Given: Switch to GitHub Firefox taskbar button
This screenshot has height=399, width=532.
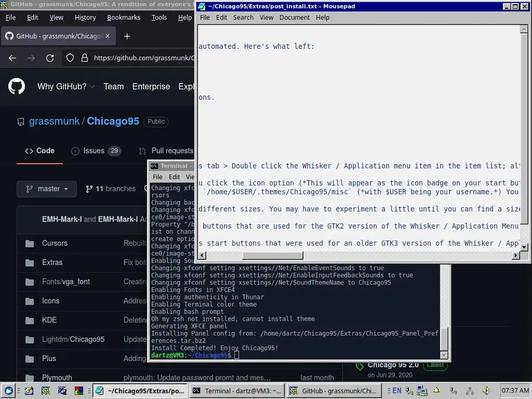Looking at the screenshot, I should (x=334, y=391).
